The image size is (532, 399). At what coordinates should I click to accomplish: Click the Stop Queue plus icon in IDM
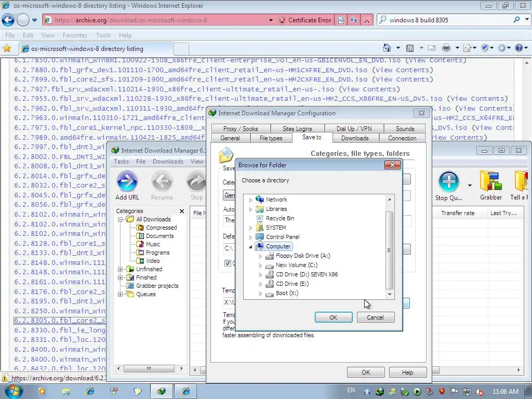[x=448, y=181]
